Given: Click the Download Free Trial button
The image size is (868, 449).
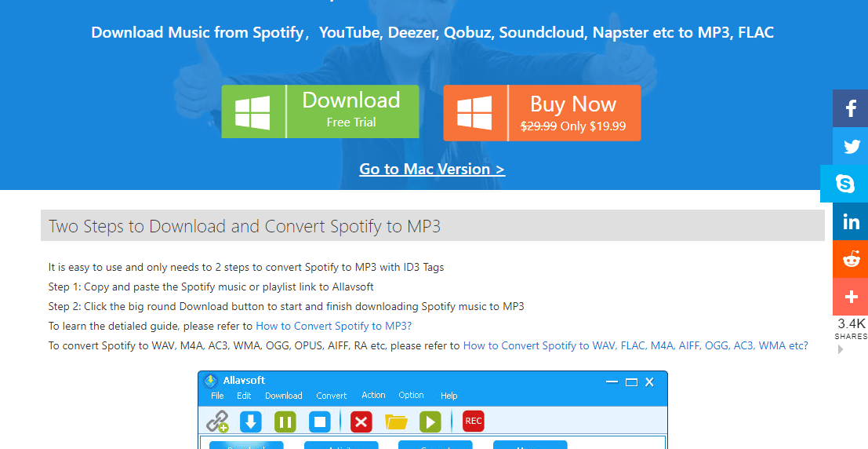Looking at the screenshot, I should coord(320,111).
